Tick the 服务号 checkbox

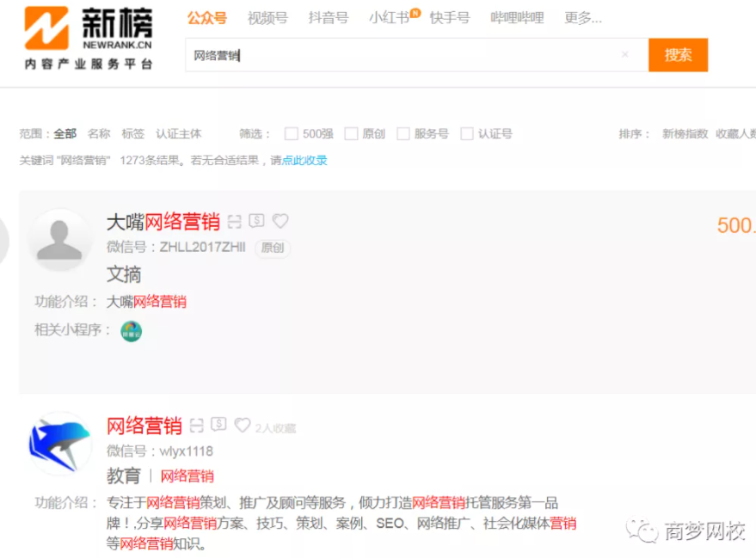tap(403, 133)
